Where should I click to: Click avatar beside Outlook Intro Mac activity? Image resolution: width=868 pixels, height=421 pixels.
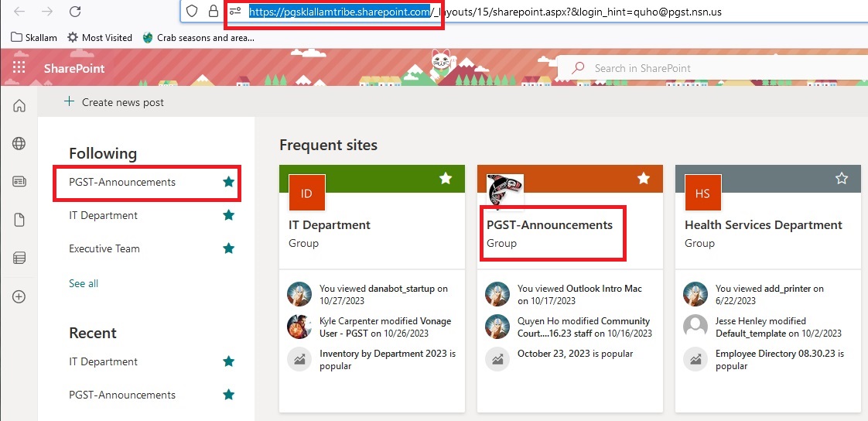[497, 294]
